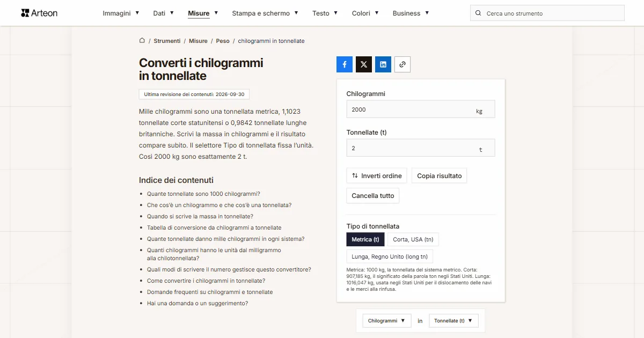Click the chilogrammi in tonnellate breadcrumb text
This screenshot has height=338, width=644.
[272, 41]
